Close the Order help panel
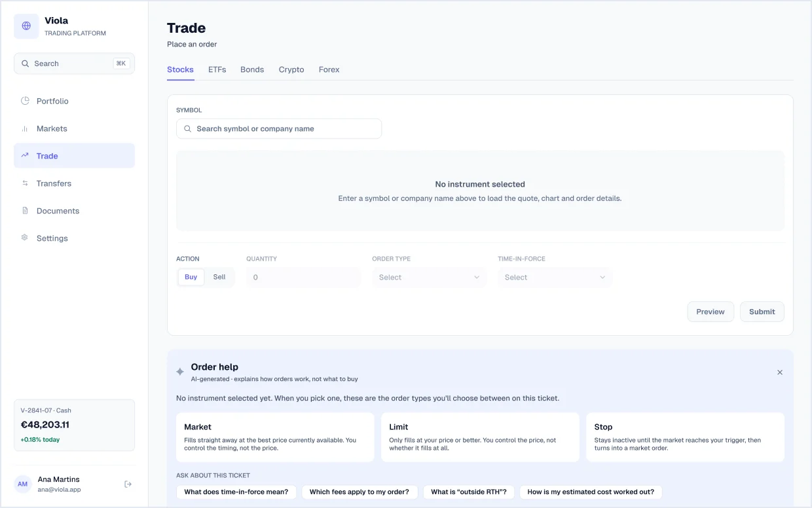The height and width of the screenshot is (508, 812). point(780,372)
